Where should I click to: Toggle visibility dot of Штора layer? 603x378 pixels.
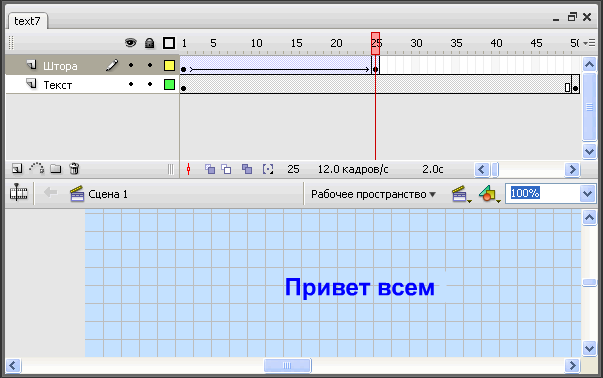tap(131, 65)
